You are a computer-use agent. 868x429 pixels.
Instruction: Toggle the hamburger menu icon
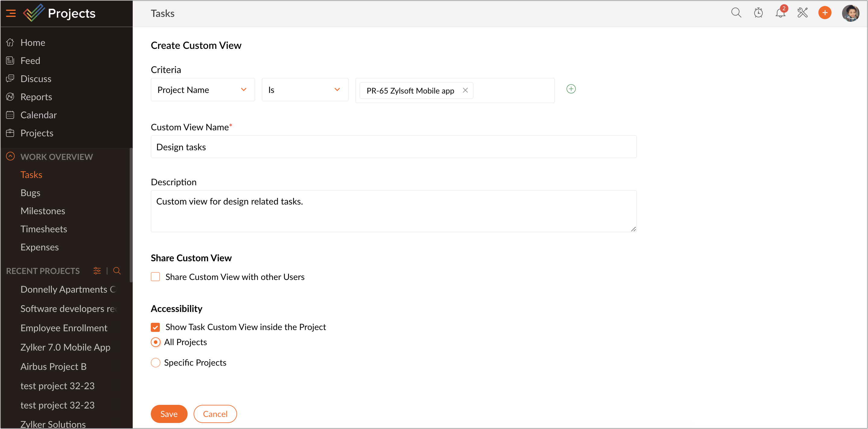click(11, 14)
